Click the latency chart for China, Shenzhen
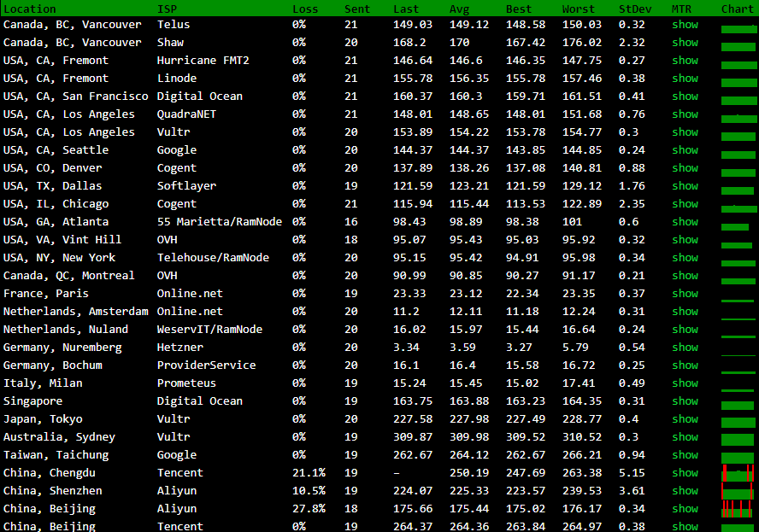 coord(738,491)
